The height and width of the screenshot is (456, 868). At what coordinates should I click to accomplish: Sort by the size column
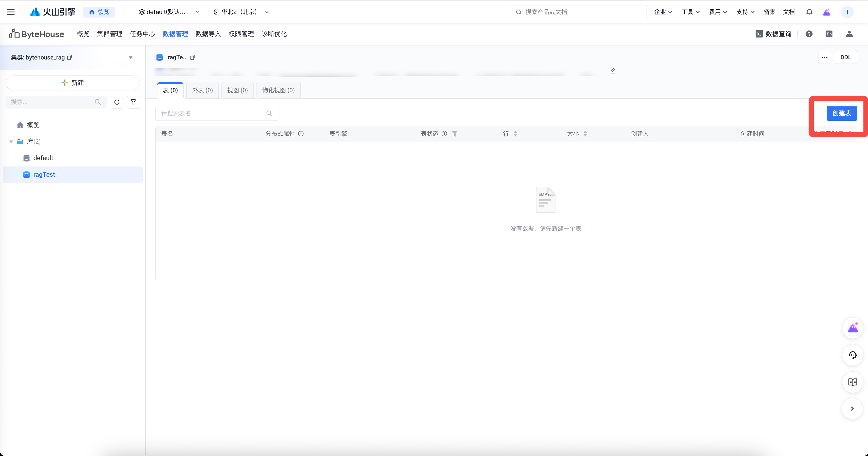tap(585, 134)
